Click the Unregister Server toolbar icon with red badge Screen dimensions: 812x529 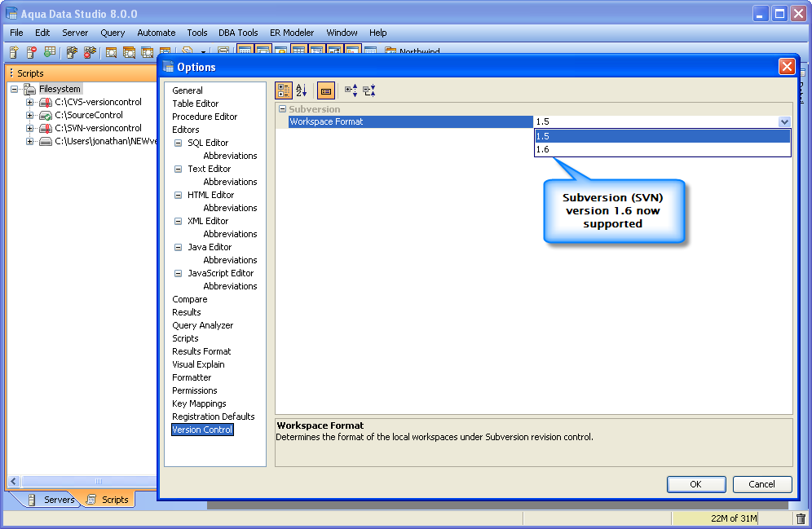pos(32,52)
